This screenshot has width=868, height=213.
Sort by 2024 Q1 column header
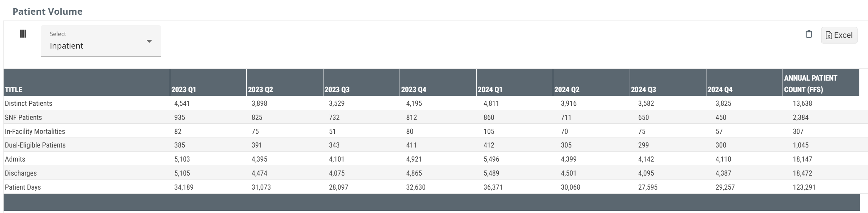click(x=490, y=90)
